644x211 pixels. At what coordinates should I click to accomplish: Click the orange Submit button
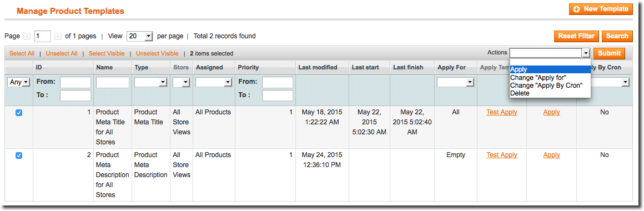coord(609,53)
